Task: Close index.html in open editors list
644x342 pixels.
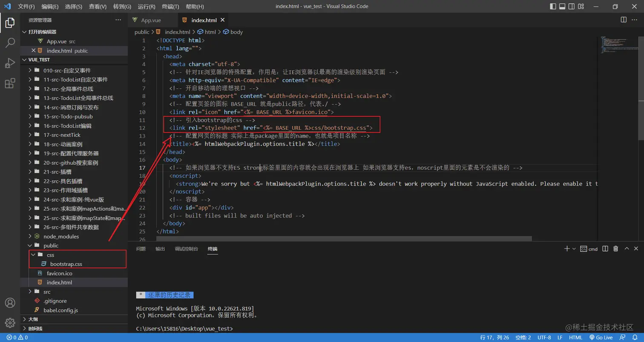Action: tap(34, 50)
